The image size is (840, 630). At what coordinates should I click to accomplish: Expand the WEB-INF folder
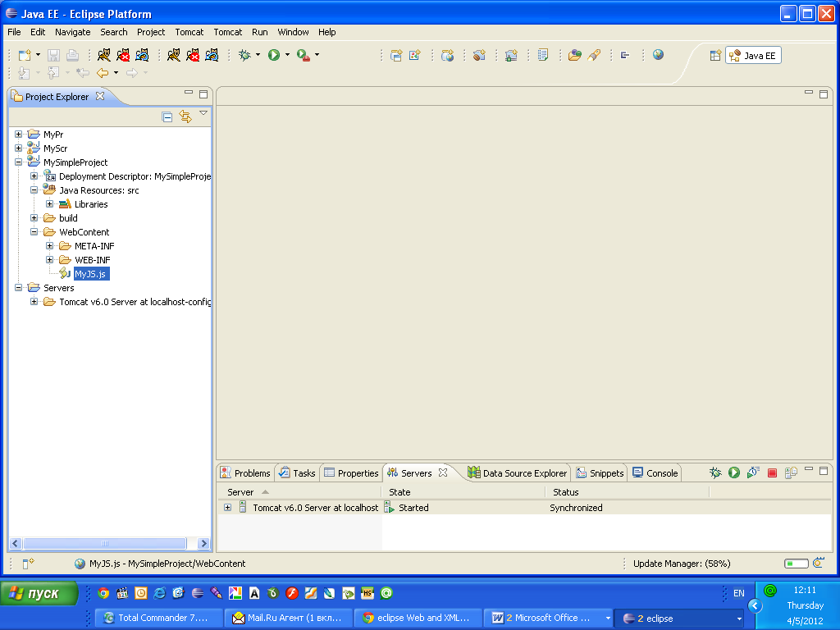click(x=49, y=259)
